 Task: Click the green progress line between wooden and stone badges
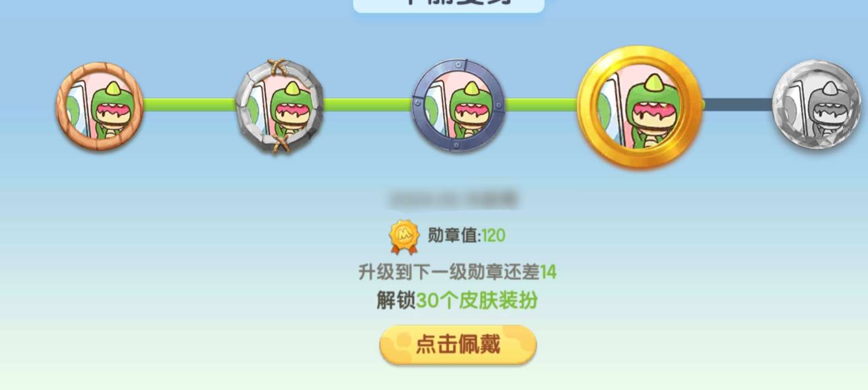(189, 105)
